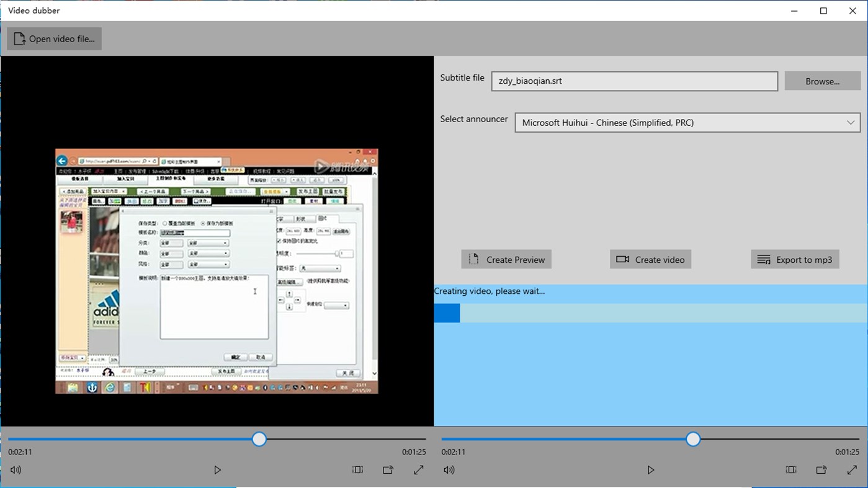The width and height of the screenshot is (868, 488).
Task: Browse for a different subtitle file
Action: click(x=822, y=81)
